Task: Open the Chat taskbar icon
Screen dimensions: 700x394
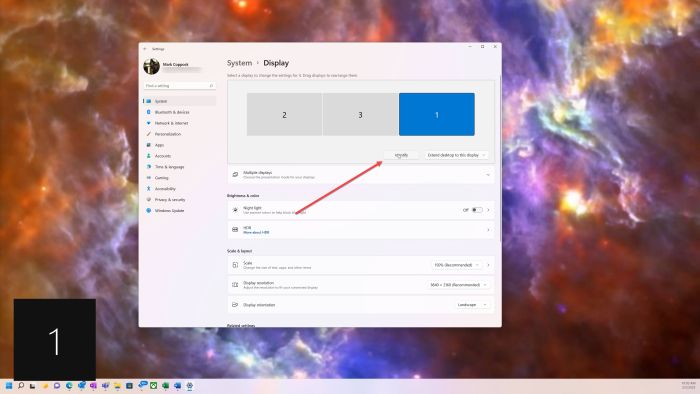Action: click(57, 386)
